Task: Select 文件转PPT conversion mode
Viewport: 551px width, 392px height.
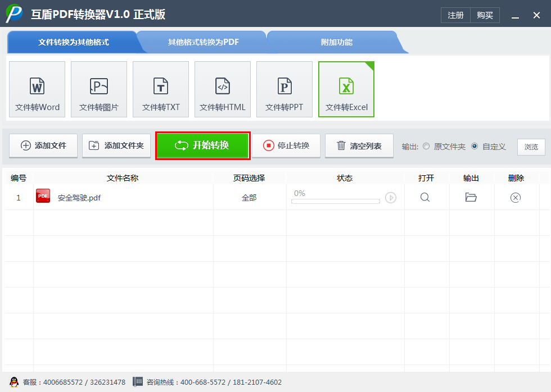Action: pyautogui.click(x=284, y=89)
